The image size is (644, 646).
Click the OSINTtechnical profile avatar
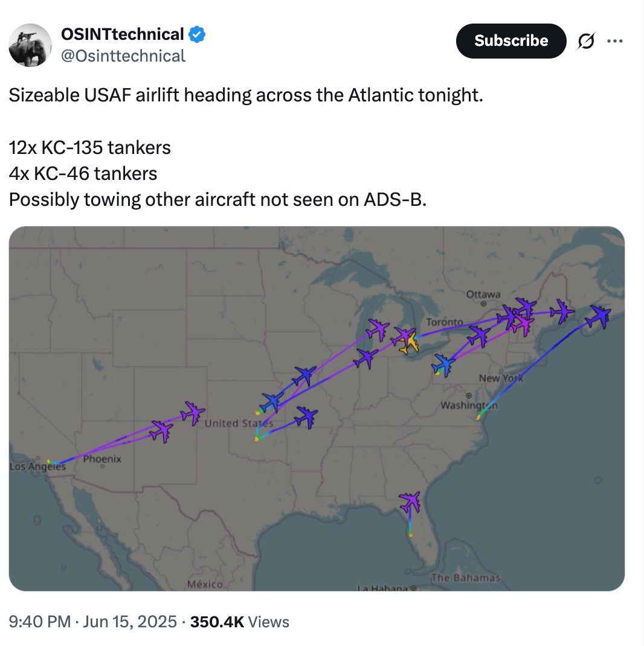click(30, 45)
